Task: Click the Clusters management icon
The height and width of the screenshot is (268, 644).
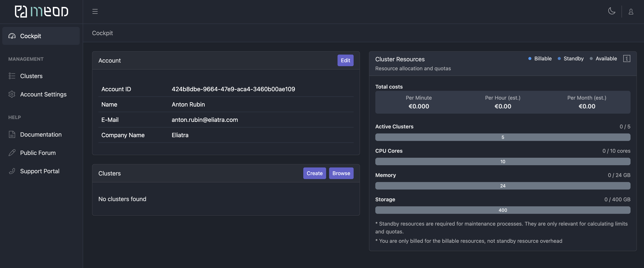Action: [x=11, y=76]
